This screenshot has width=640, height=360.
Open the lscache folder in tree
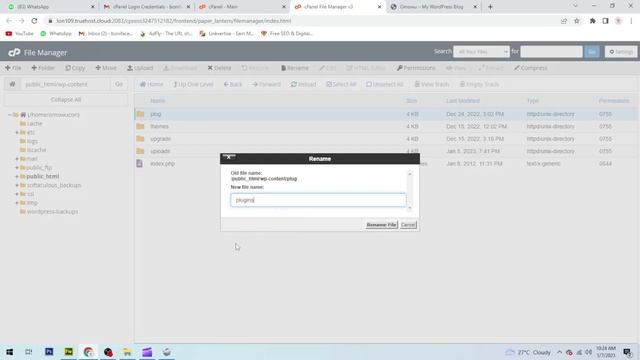(x=36, y=150)
